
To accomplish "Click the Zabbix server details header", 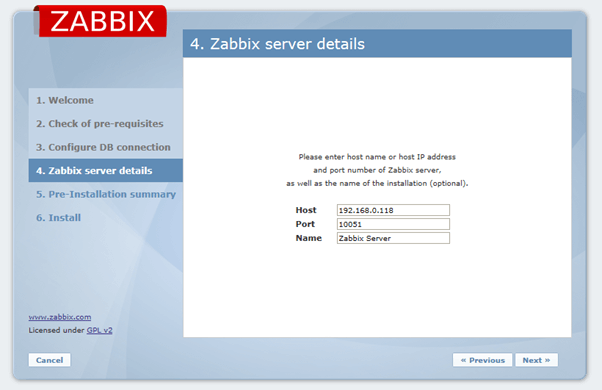I will click(x=277, y=44).
